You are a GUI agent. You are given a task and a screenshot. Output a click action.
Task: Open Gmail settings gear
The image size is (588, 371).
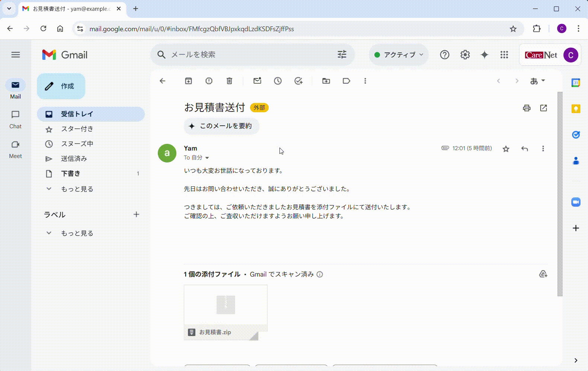click(465, 55)
